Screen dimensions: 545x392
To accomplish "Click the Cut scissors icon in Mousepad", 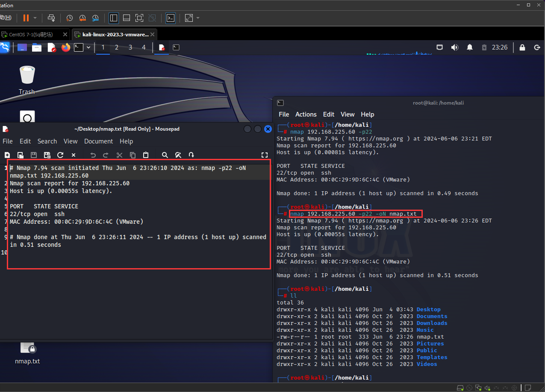I will pyautogui.click(x=119, y=155).
